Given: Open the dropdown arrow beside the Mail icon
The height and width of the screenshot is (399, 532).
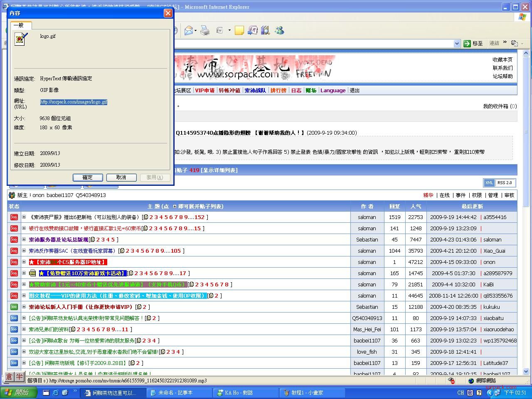Looking at the screenshot, I should [x=195, y=30].
